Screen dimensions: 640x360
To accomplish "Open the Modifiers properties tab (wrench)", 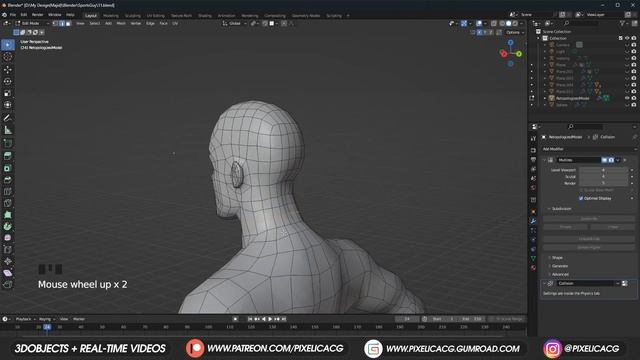I will click(533, 221).
